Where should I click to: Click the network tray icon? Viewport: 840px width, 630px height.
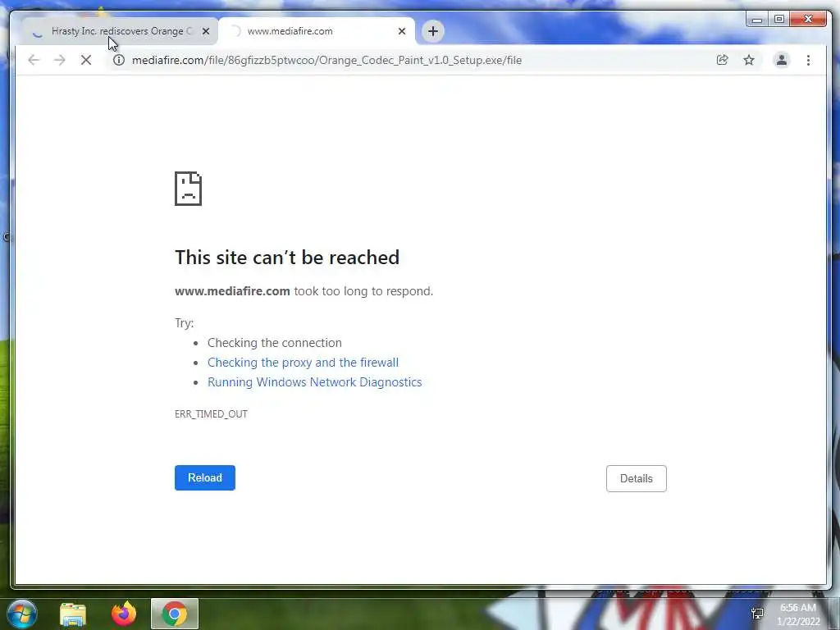point(757,614)
